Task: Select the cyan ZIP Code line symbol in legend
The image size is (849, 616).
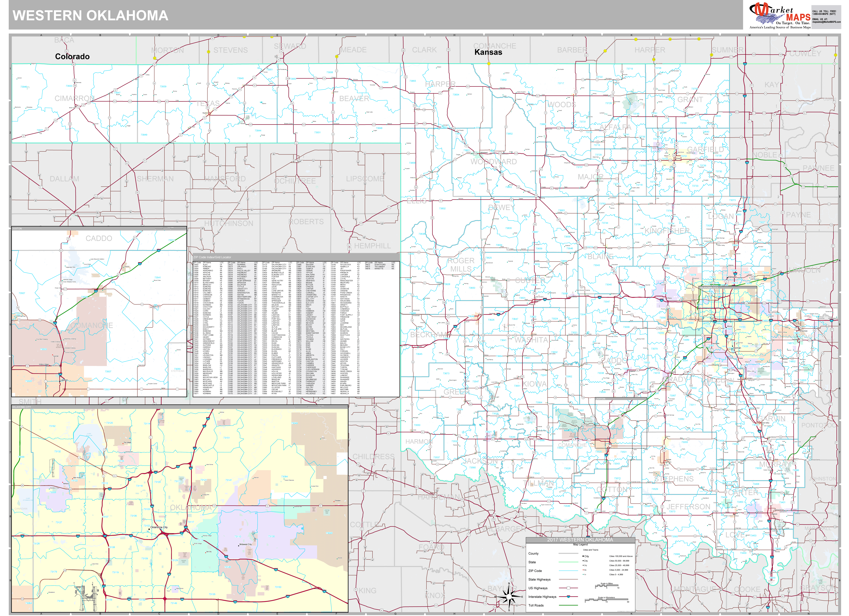Action: [569, 571]
